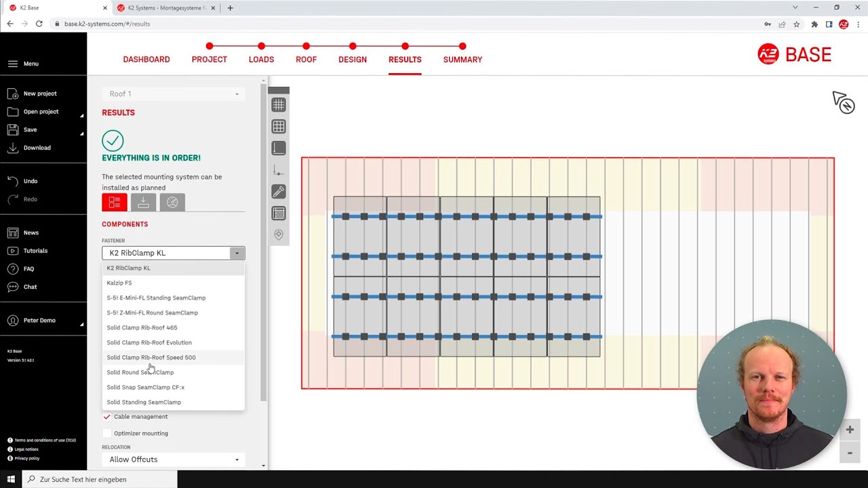Go to the LOADS step
This screenshot has height=488, width=868.
tap(261, 60)
